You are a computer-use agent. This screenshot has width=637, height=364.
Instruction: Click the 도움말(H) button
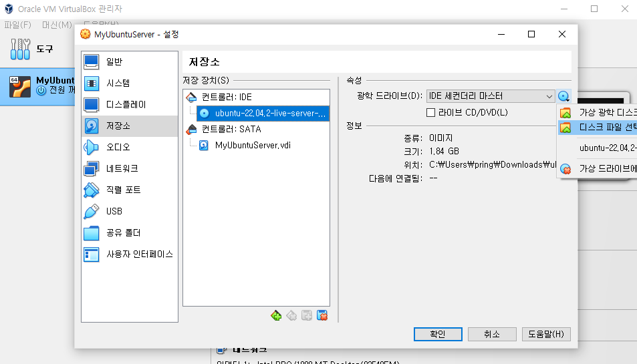[x=546, y=334]
